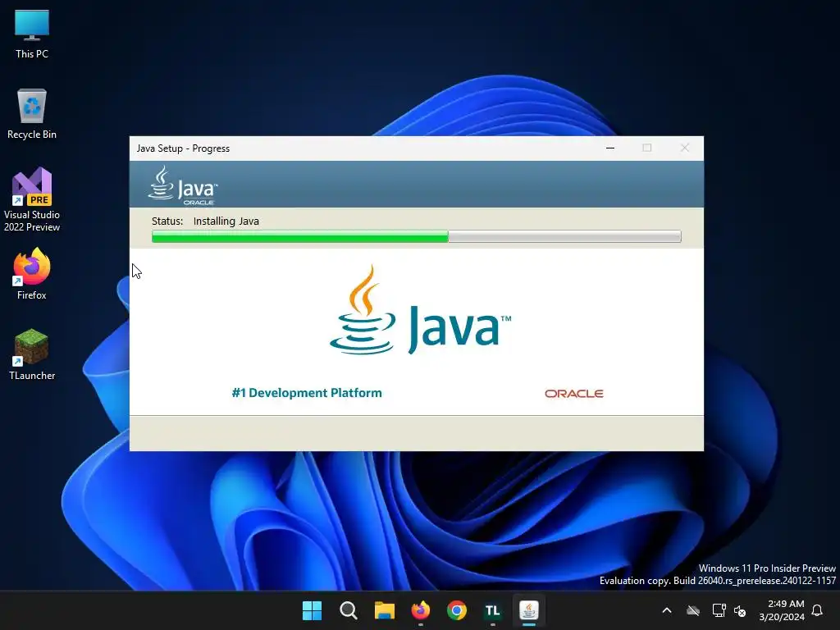Click the Java Oracle logo in header
This screenshot has height=630, width=840.
click(183, 185)
